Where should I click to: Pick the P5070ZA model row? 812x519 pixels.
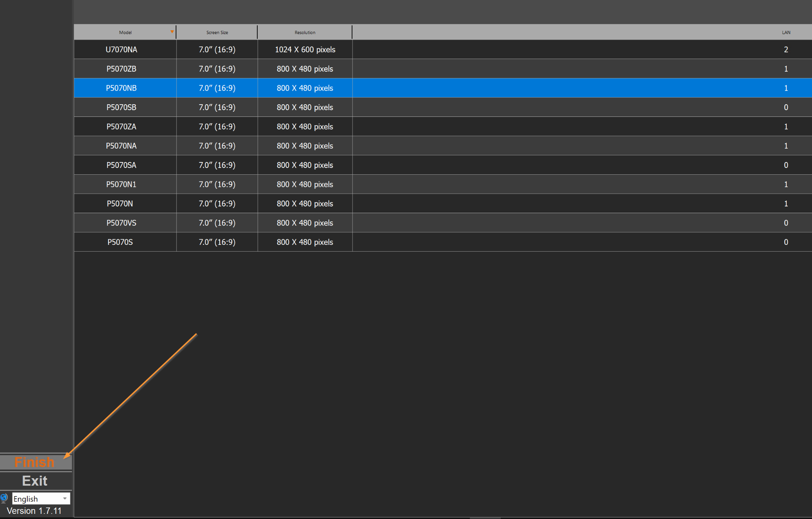[121, 127]
